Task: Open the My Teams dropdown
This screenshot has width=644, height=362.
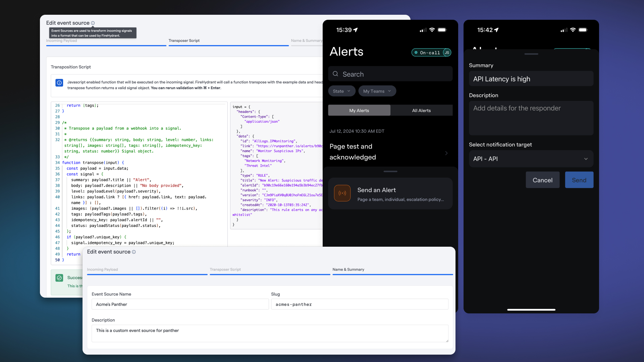Action: click(377, 91)
